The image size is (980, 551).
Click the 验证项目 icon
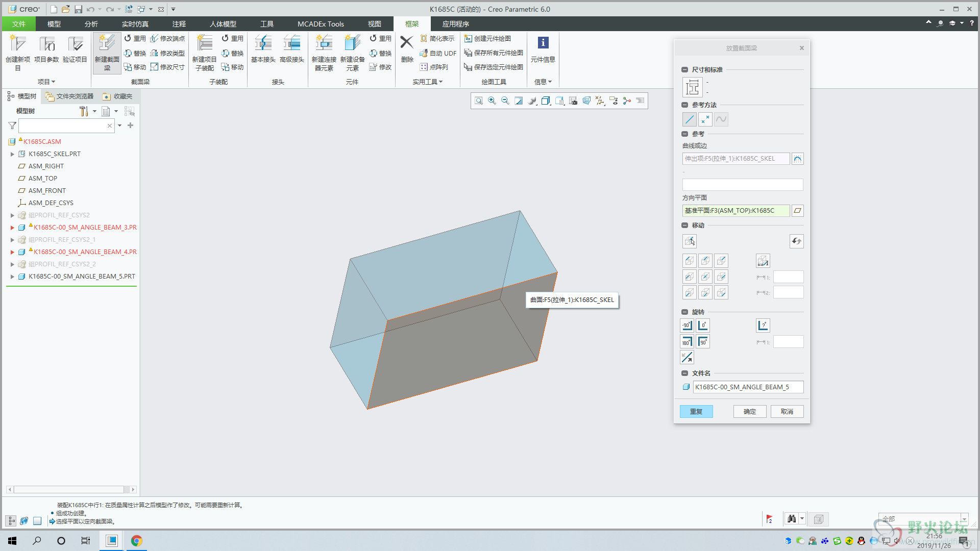[75, 49]
